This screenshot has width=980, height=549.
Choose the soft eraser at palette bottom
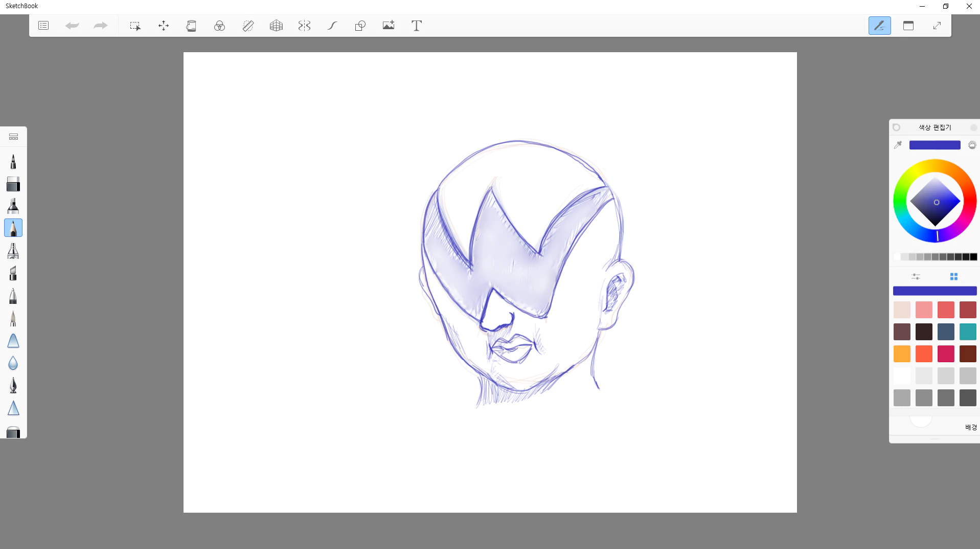coord(13,431)
